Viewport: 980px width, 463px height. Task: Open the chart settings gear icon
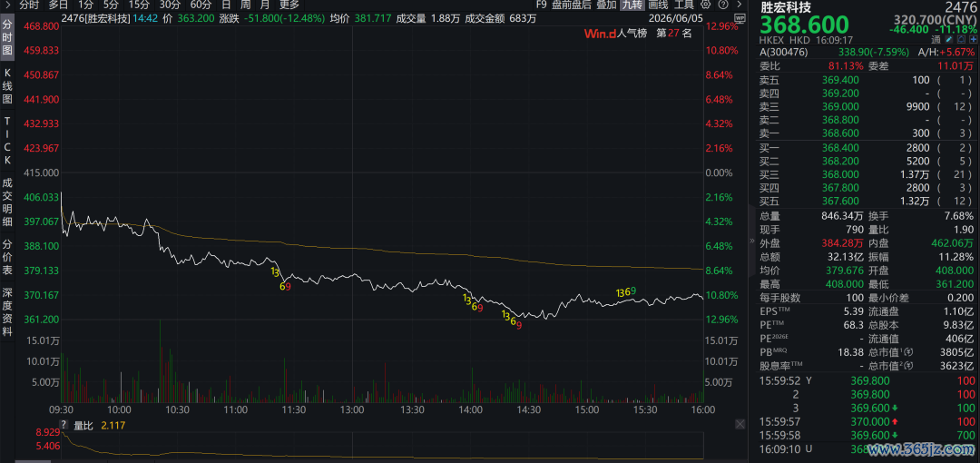click(x=706, y=5)
